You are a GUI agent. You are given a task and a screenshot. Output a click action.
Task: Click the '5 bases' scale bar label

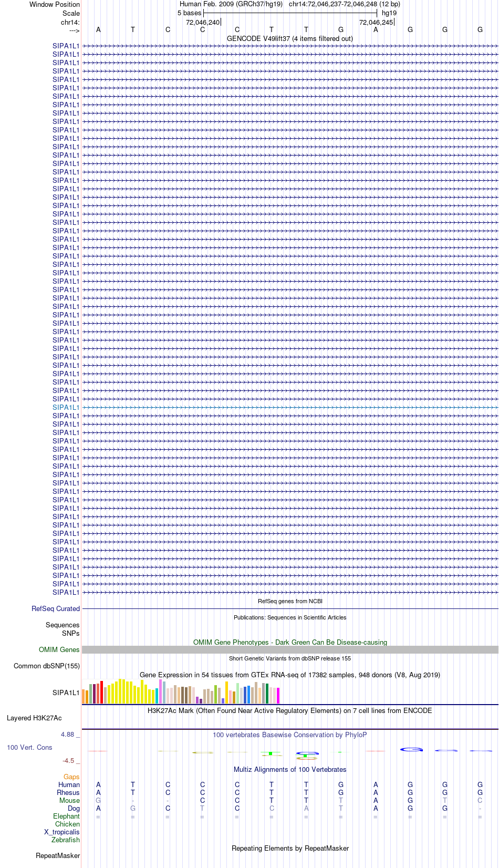[189, 13]
